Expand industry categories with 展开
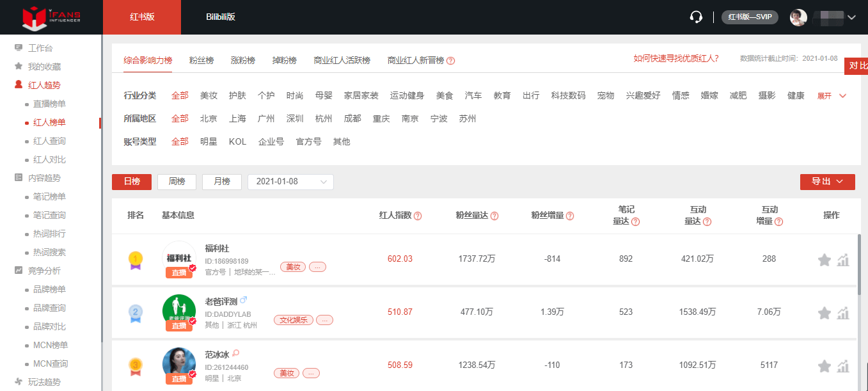868x391 pixels. tap(832, 96)
